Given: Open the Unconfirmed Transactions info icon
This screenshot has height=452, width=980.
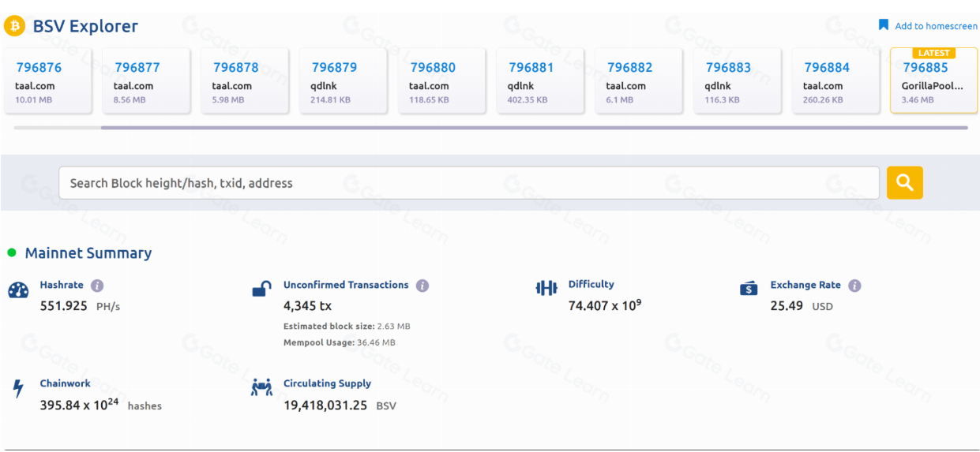Looking at the screenshot, I should coord(422,286).
